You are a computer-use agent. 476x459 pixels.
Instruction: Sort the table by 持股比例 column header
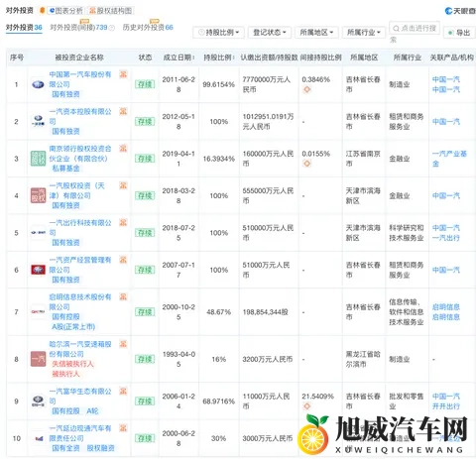(x=219, y=57)
